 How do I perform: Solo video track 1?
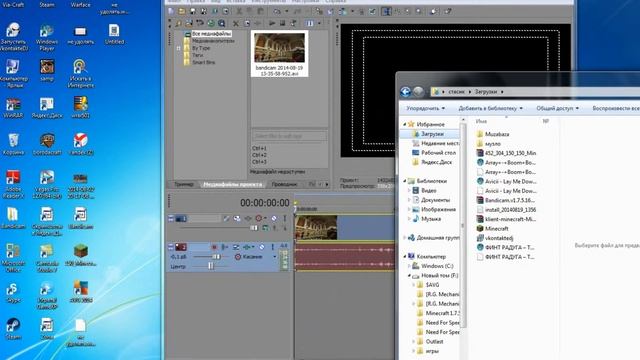(285, 218)
